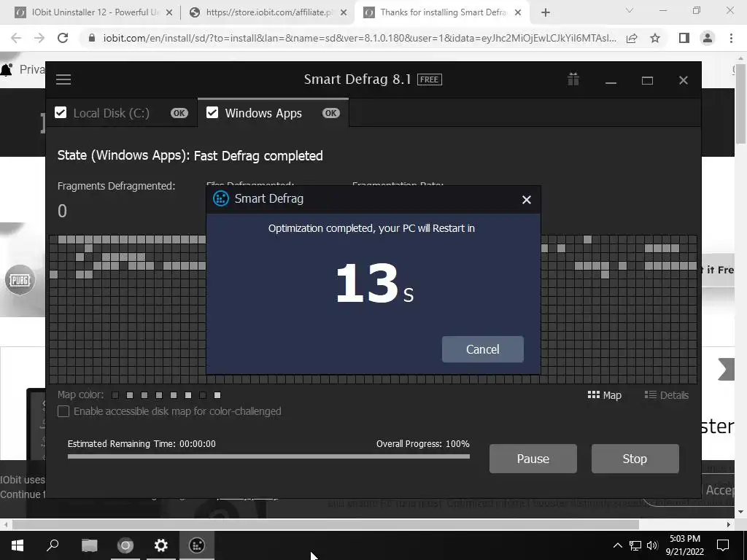Toggle the browser side panel

(684, 38)
